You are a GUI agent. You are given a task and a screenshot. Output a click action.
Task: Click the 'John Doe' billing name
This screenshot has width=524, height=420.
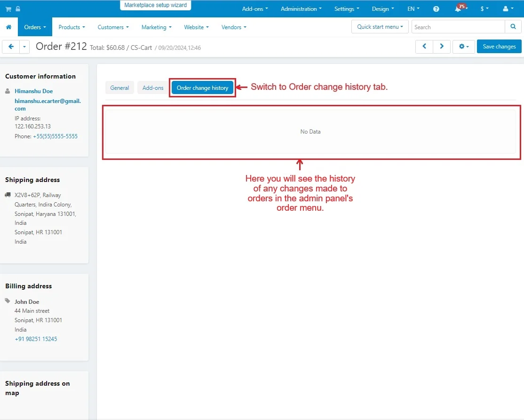point(27,302)
